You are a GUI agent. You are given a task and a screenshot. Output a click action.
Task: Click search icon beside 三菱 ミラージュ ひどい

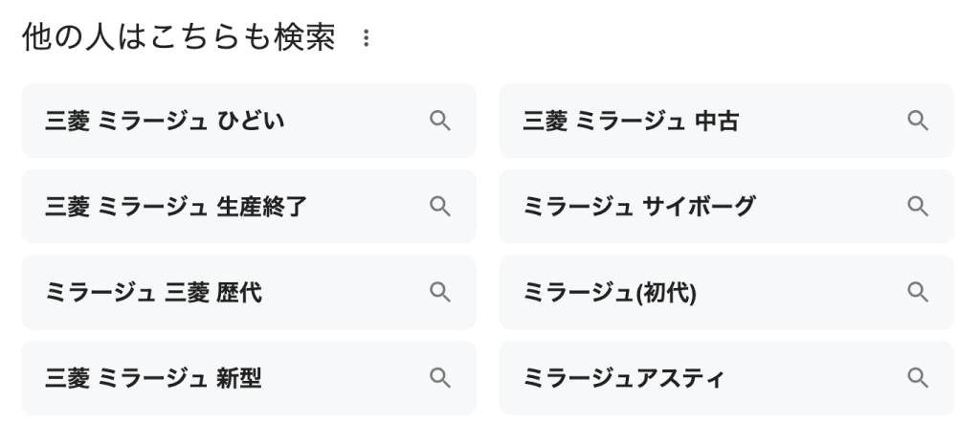coord(439,121)
